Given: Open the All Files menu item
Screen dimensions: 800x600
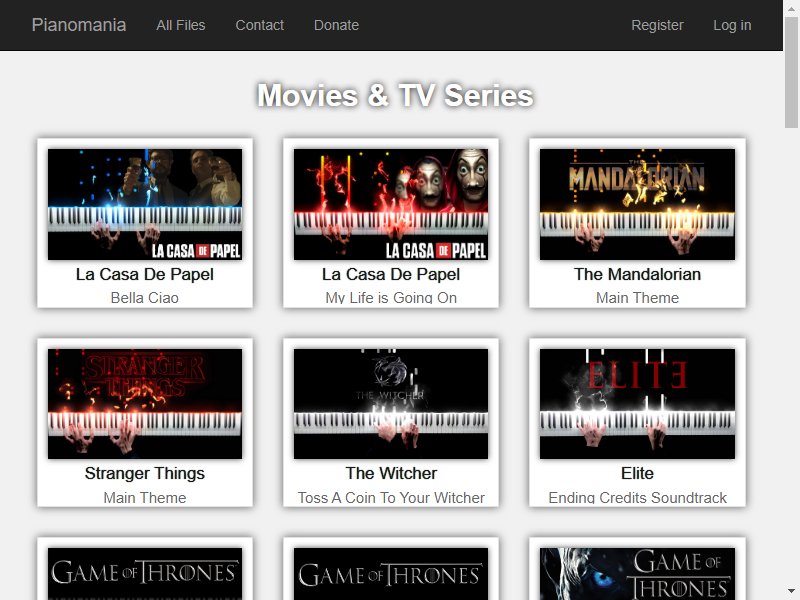Looking at the screenshot, I should pyautogui.click(x=181, y=25).
